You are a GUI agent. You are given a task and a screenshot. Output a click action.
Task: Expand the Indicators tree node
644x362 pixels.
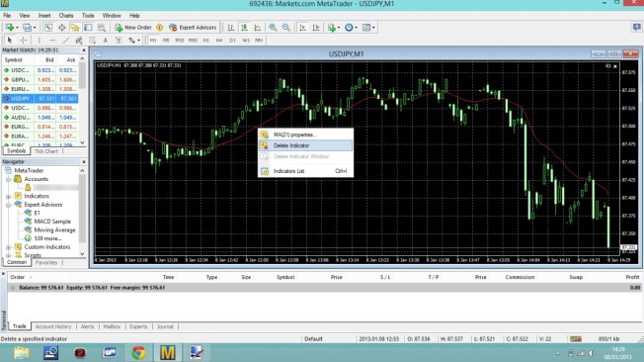pyautogui.click(x=8, y=196)
